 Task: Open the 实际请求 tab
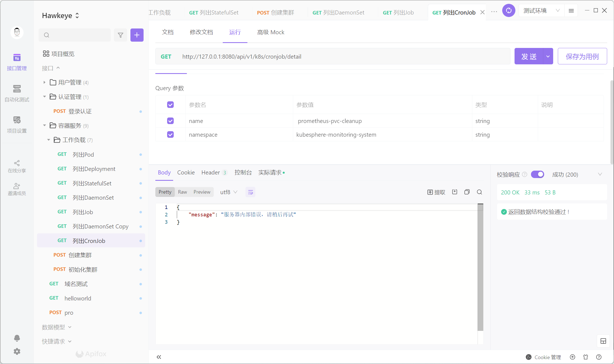pos(272,173)
